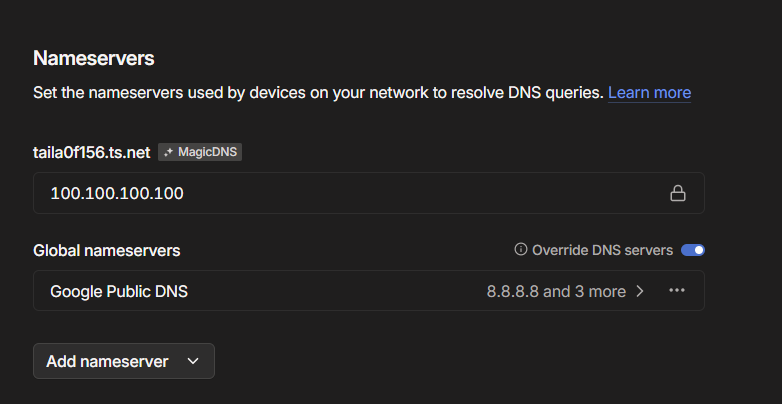Click the Override DNS servers label

(602, 250)
